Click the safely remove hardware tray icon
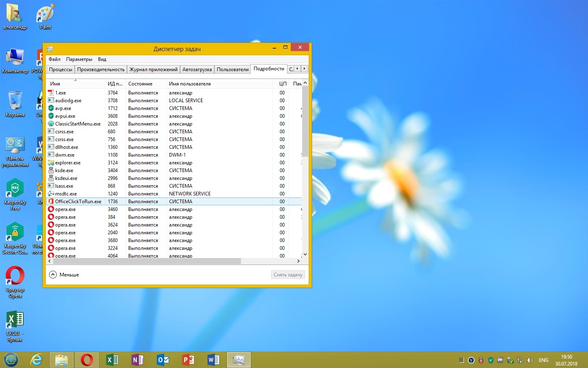This screenshot has height=368, width=588. (x=510, y=360)
